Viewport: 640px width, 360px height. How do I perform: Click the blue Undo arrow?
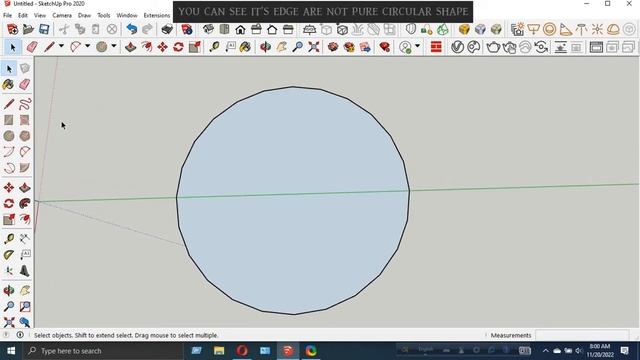[x=131, y=29]
